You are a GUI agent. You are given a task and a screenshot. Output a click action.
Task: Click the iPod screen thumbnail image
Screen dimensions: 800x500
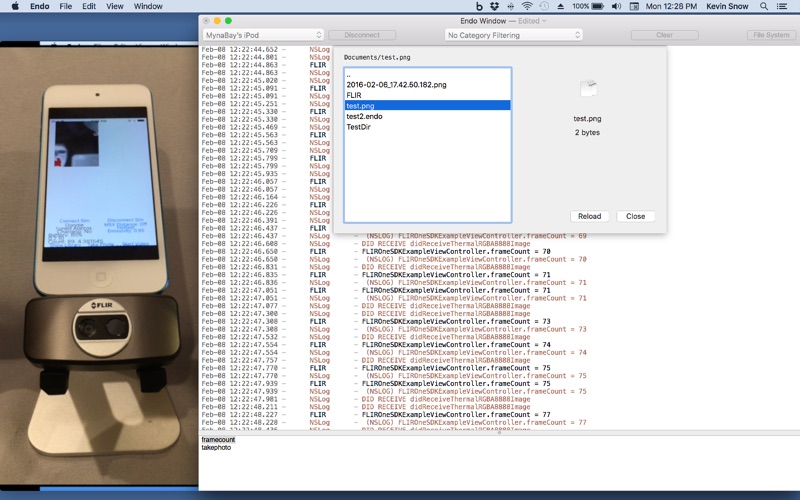(x=77, y=143)
